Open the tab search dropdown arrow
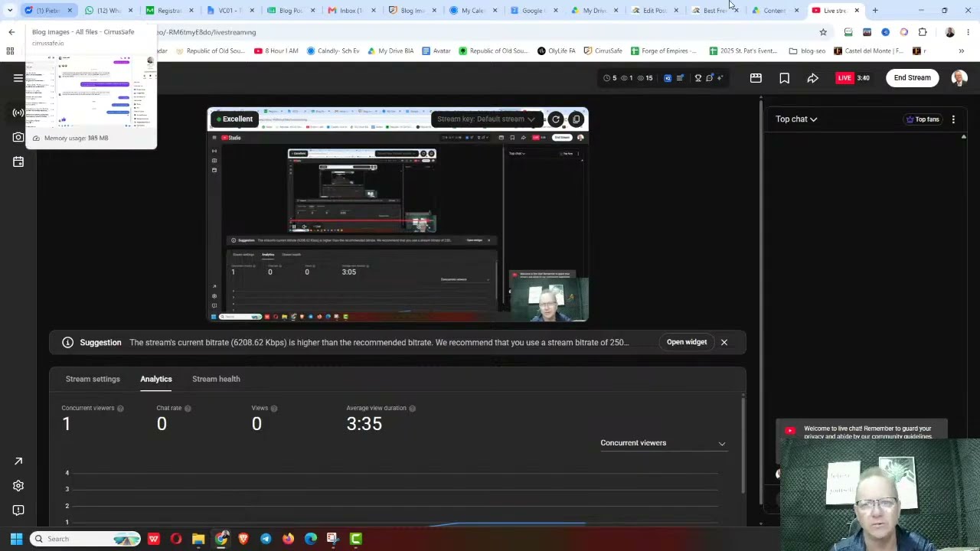 [9, 10]
